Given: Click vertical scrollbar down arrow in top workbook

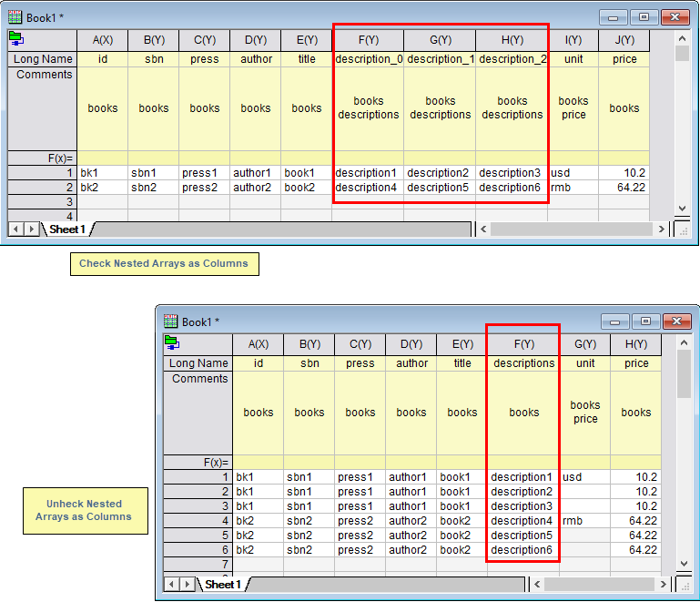Looking at the screenshot, I should click(x=682, y=209).
